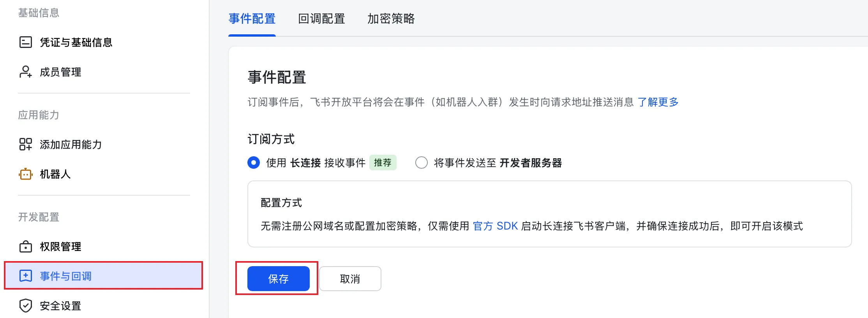
Task: Click the credentials and basic info icon
Action: tap(26, 42)
